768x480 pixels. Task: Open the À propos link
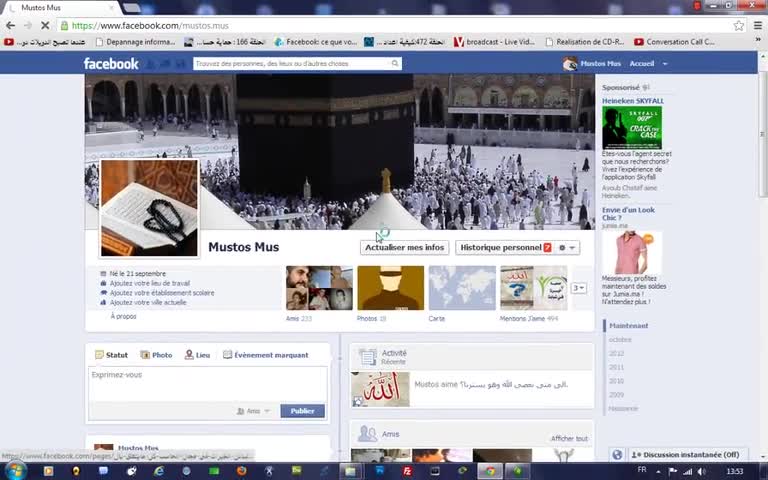click(x=123, y=316)
